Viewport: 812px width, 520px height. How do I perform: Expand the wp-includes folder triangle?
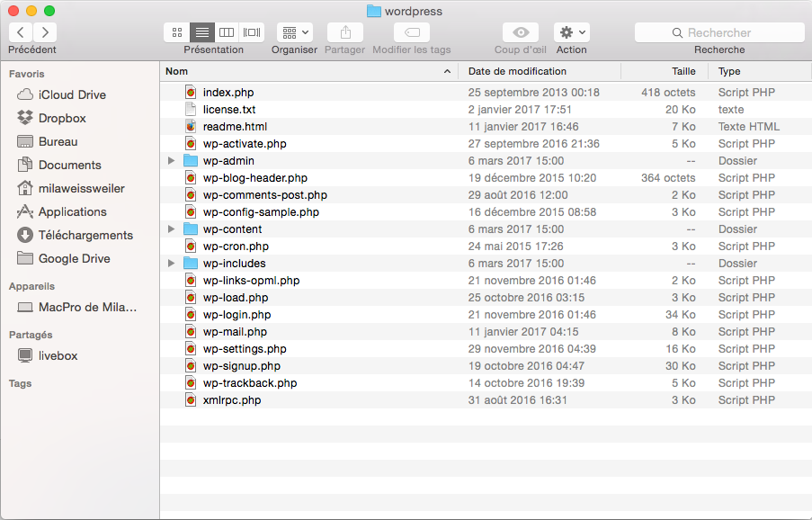tap(172, 263)
